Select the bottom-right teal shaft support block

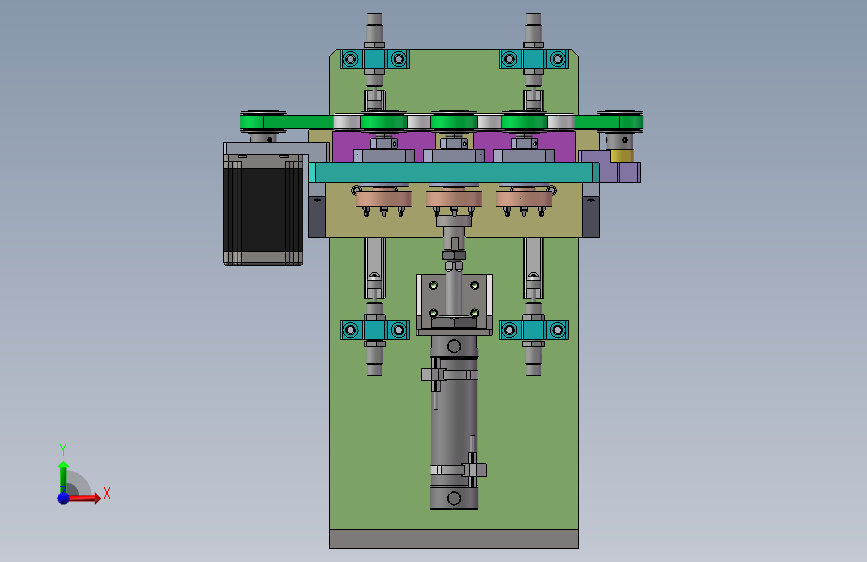pos(534,330)
